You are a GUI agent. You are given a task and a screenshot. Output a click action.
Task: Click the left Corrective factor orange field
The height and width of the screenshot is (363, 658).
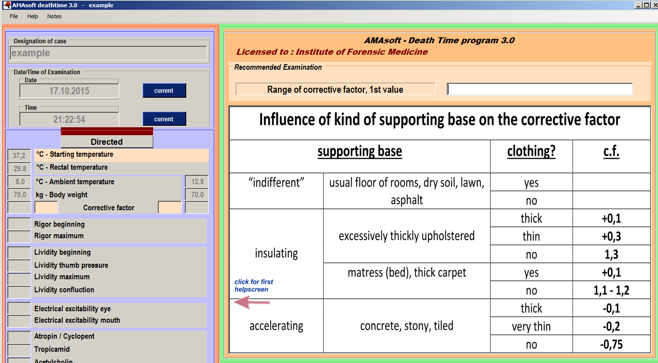(46, 208)
